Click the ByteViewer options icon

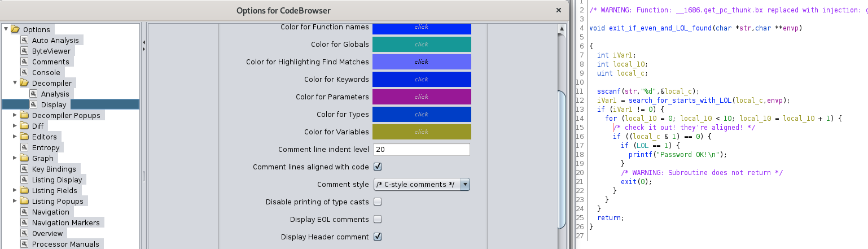(x=24, y=51)
